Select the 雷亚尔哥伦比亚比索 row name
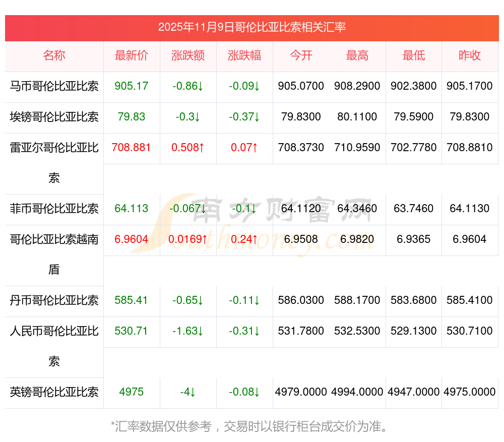The width and height of the screenshot is (504, 442). click(54, 162)
